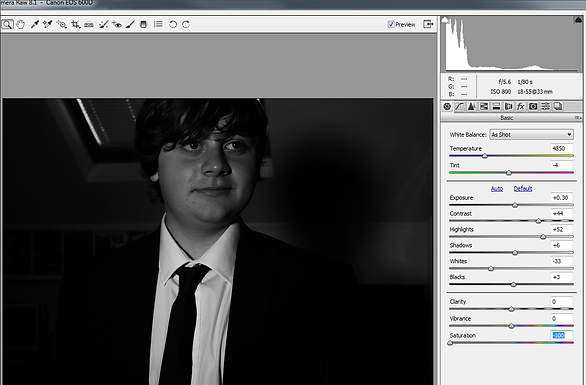The width and height of the screenshot is (586, 385).
Task: Toggle the Preview checkbox
Action: coord(391,24)
